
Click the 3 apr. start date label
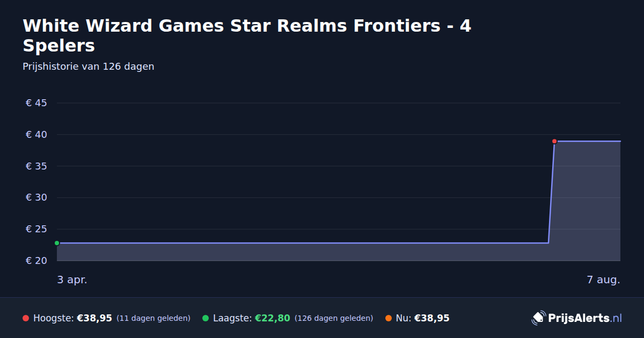[x=72, y=280]
